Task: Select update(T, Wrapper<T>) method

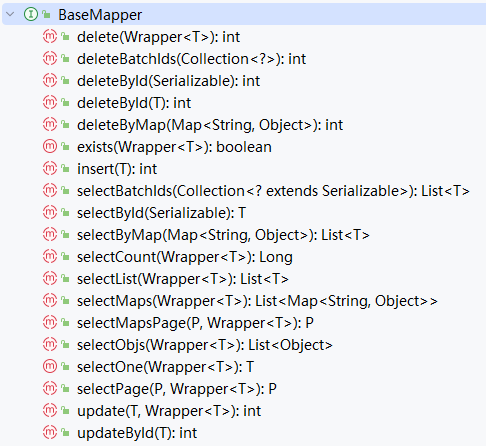Action: pos(169,411)
